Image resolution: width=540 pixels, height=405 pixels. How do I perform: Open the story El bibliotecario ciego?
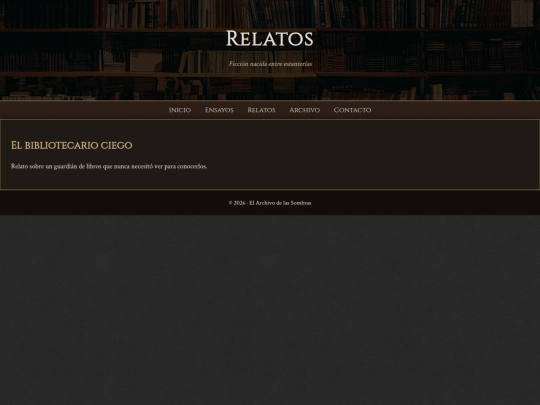point(72,145)
